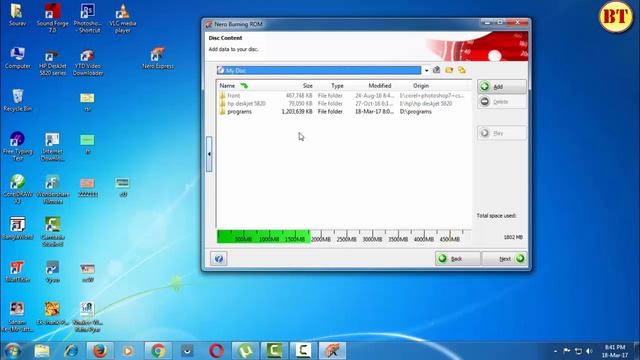Launch CorelDRAW X3 desktop shortcut

pos(17,189)
